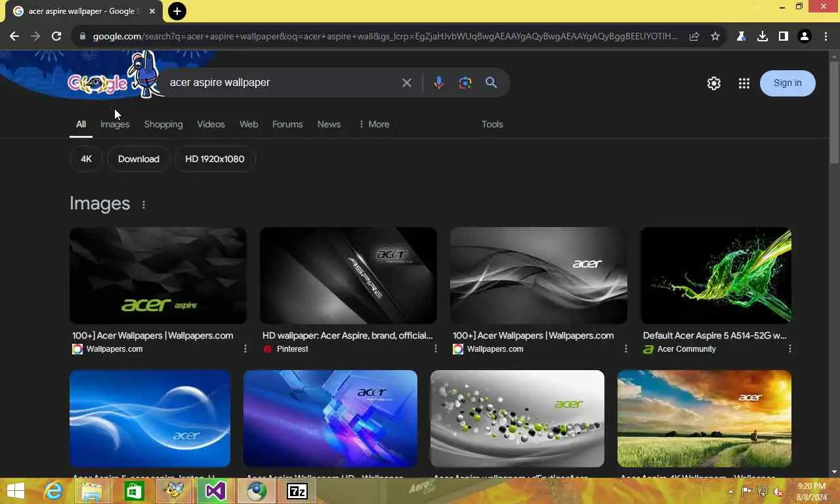This screenshot has width=840, height=504.
Task: Open the taskbar clock and date
Action: (811, 492)
